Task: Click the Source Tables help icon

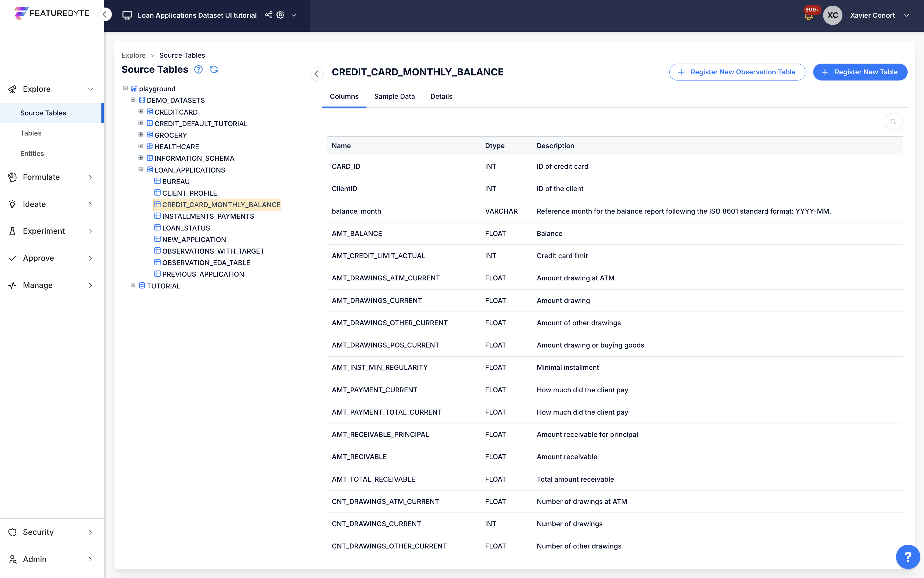Action: click(198, 69)
